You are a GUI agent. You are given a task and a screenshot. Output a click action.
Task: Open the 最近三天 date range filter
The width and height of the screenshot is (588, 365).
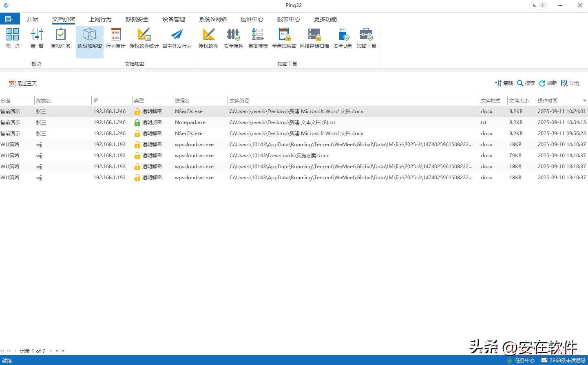coord(23,84)
